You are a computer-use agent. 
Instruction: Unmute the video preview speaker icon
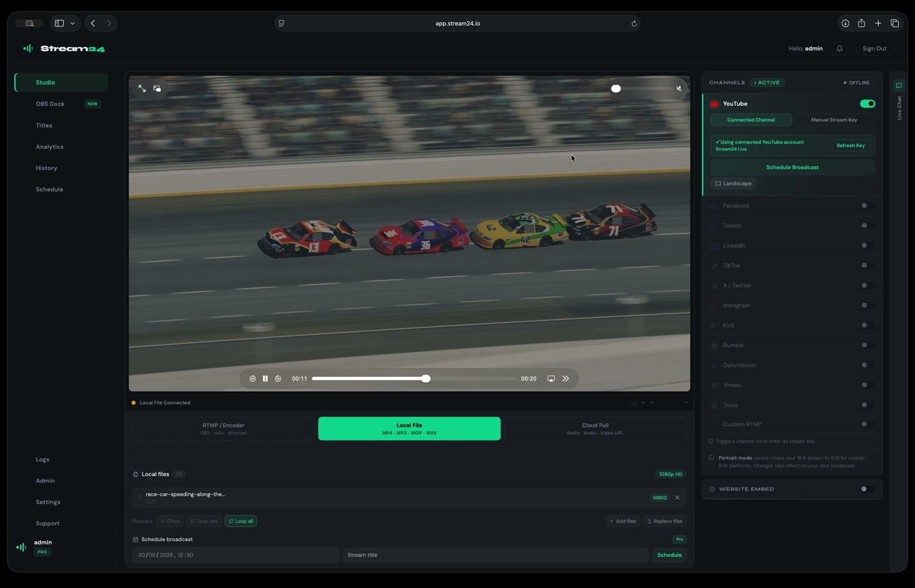pos(679,89)
